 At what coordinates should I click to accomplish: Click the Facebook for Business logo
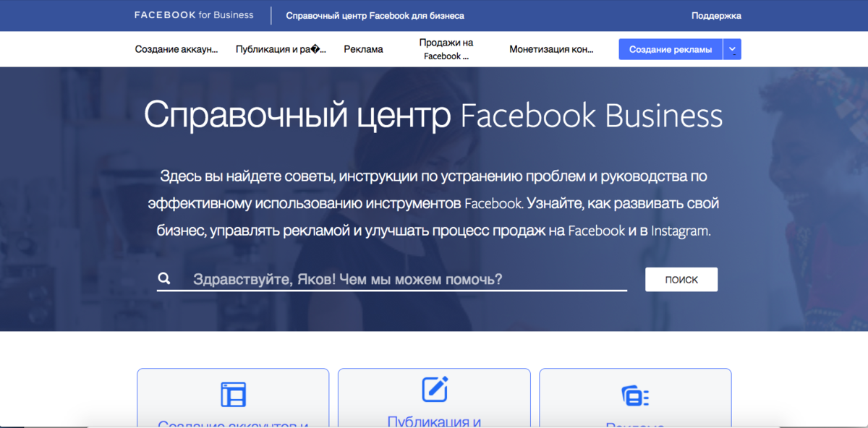(x=194, y=15)
